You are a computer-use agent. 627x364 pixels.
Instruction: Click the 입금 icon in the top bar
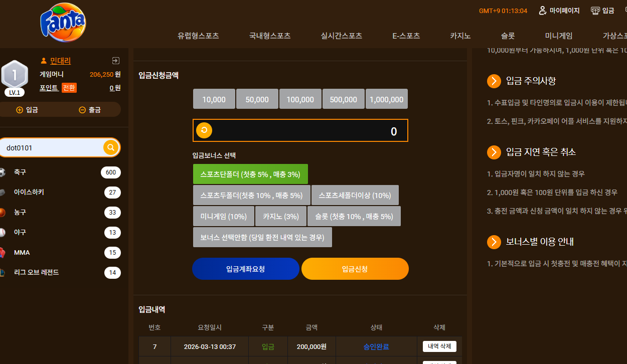click(x=595, y=11)
